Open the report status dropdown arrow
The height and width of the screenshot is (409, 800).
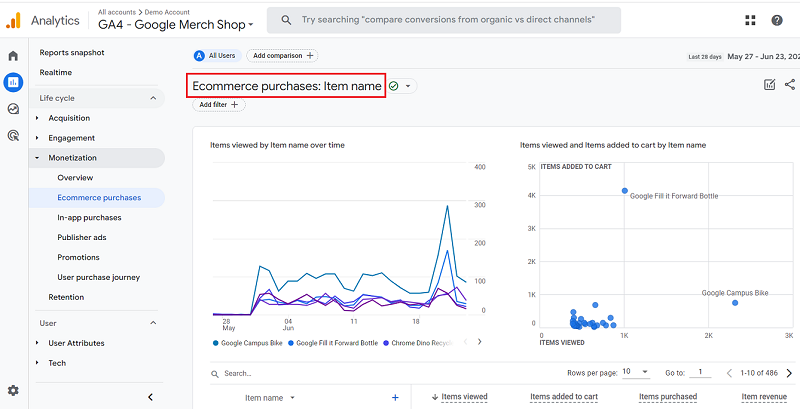point(408,86)
